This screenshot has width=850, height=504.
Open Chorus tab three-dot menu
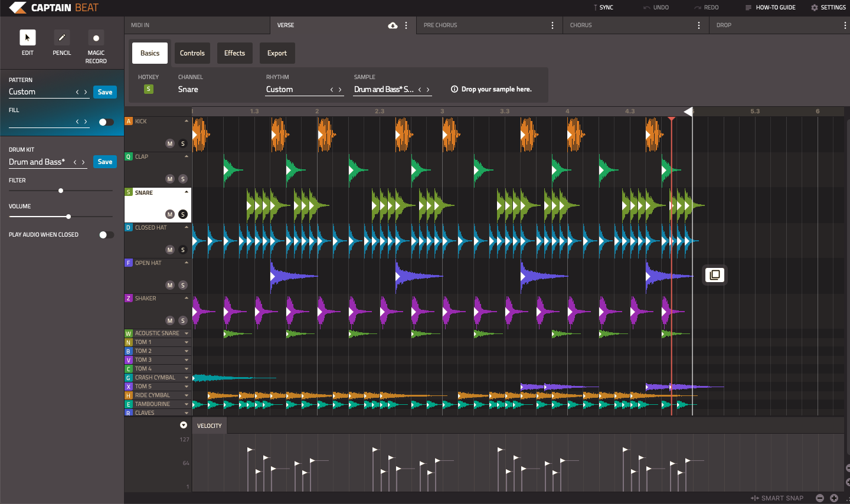tap(699, 25)
